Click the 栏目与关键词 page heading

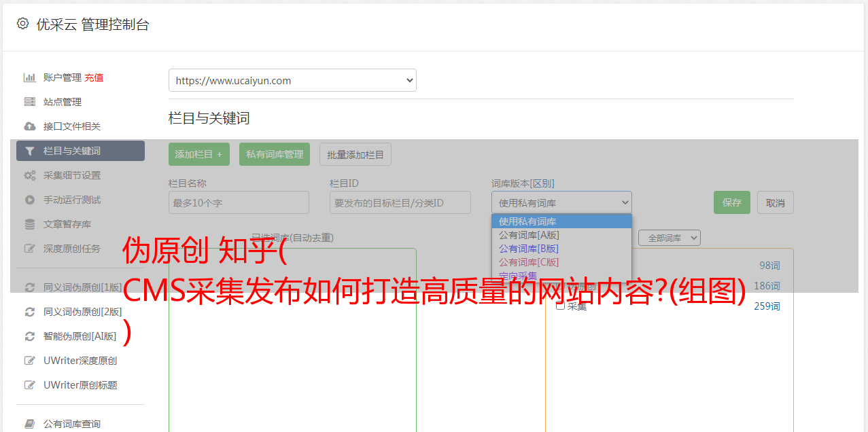(x=209, y=118)
